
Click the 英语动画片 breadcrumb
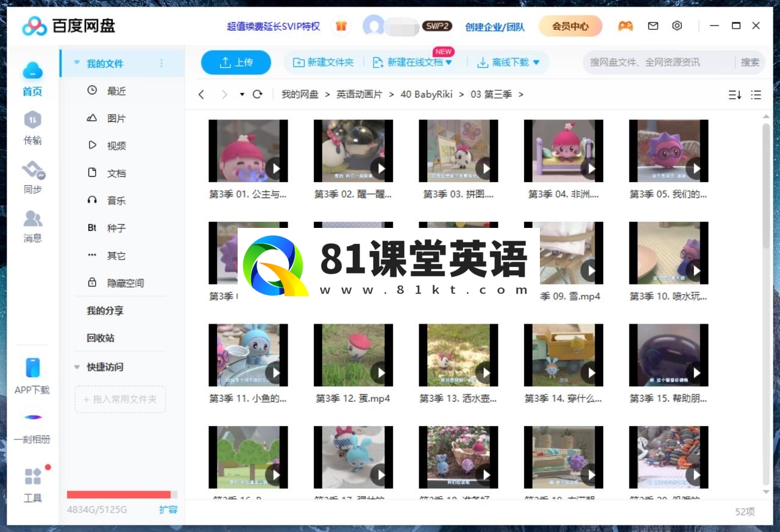coord(360,94)
